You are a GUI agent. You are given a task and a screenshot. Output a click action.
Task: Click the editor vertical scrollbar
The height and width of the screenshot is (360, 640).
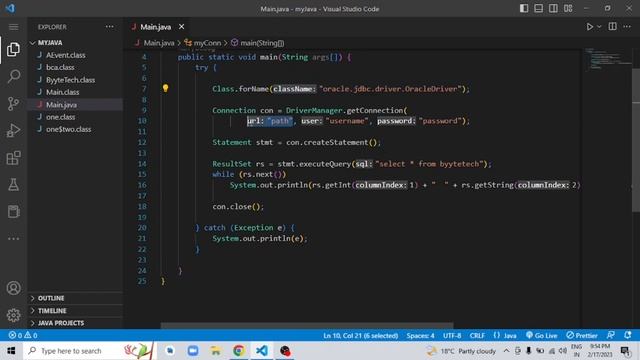pyautogui.click(x=636, y=139)
